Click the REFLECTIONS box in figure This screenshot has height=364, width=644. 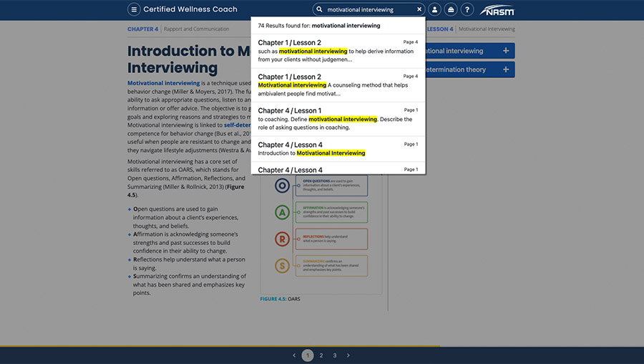331,239
